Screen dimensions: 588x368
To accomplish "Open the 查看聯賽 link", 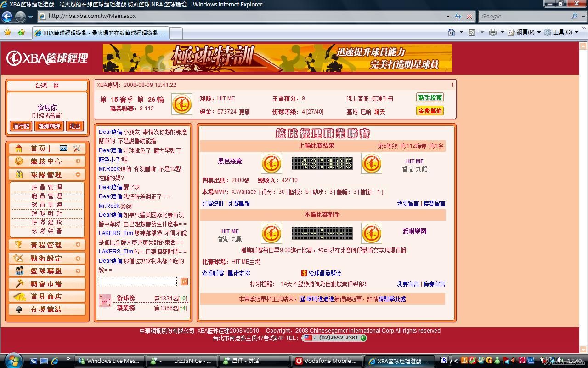I will 213,273.
